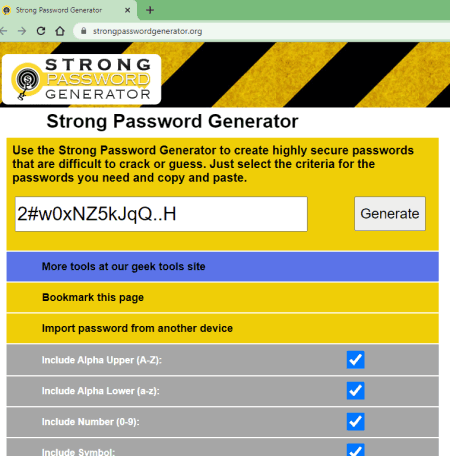Open a new tab with plus icon
Screen dimensions: 450x456
coord(150,10)
